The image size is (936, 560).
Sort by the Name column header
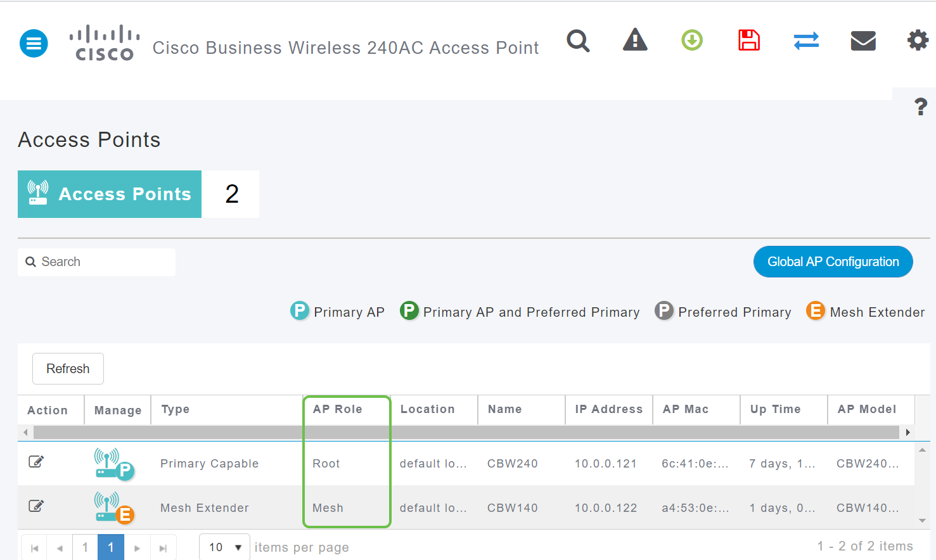pos(505,409)
